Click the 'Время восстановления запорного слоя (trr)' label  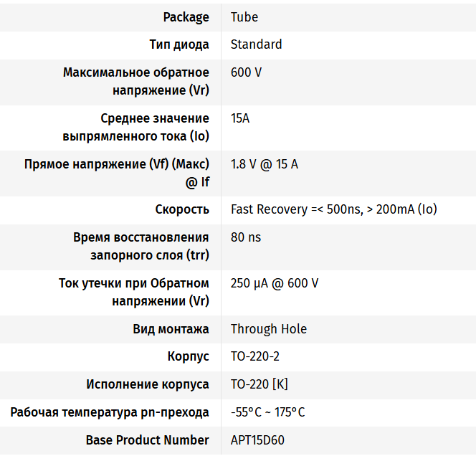[x=141, y=245]
